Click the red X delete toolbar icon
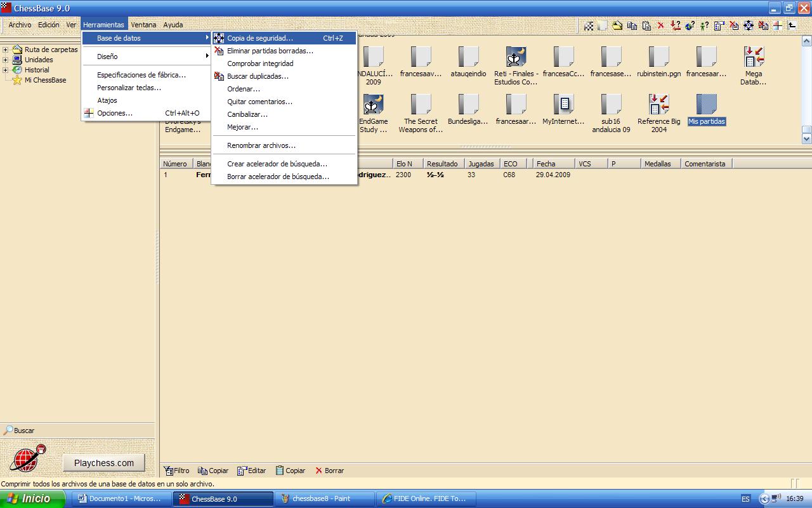This screenshot has height=508, width=812. (660, 25)
